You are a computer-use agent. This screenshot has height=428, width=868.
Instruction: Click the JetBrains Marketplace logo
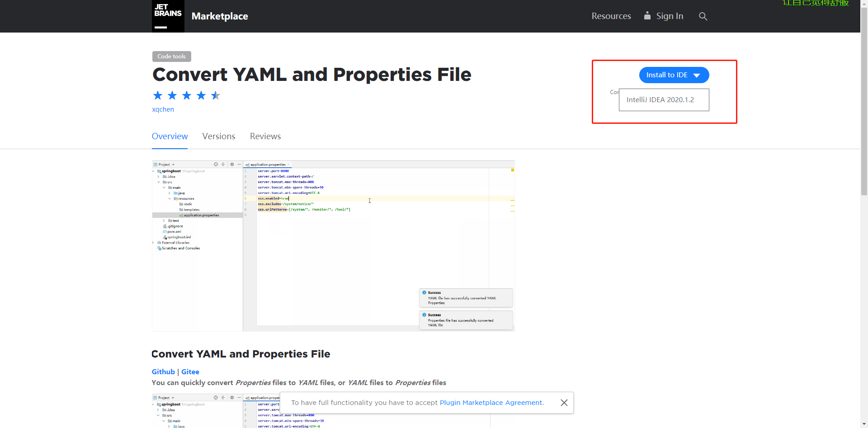[168, 16]
